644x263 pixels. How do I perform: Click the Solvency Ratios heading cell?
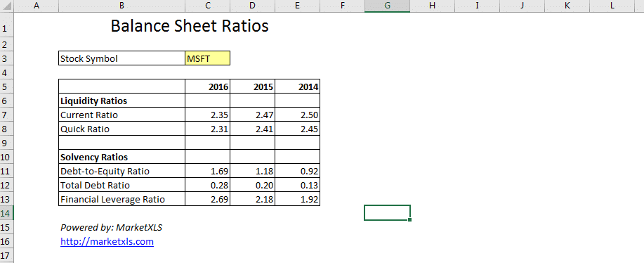click(122, 157)
